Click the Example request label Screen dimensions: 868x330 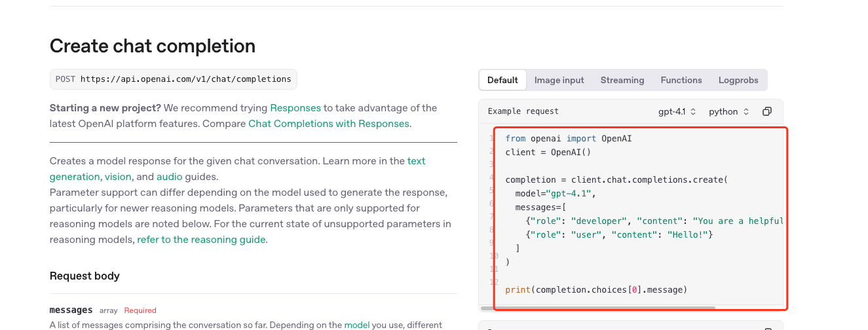(523, 112)
